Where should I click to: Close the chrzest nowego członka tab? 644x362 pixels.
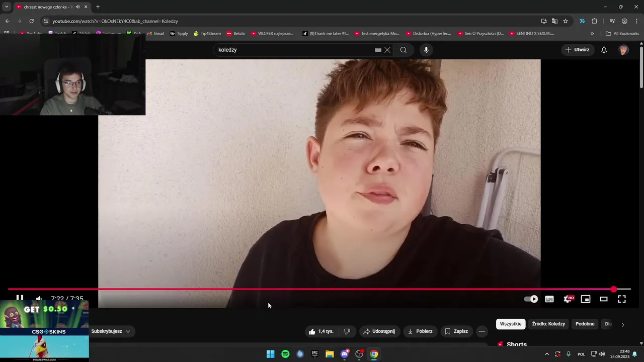coord(86,7)
